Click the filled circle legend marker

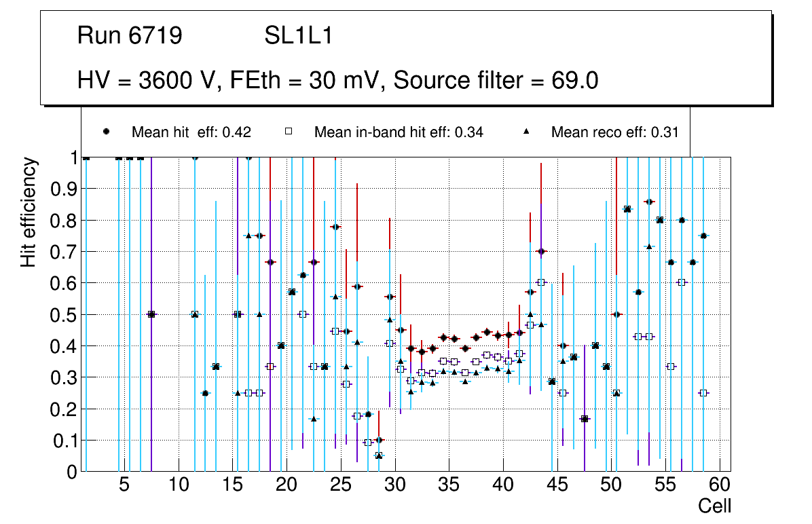pos(106,132)
